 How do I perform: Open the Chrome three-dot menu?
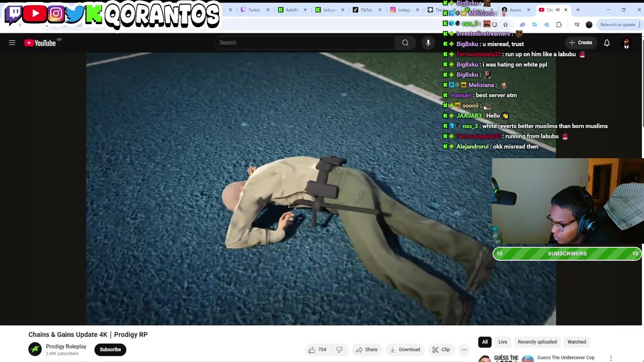[x=640, y=25]
